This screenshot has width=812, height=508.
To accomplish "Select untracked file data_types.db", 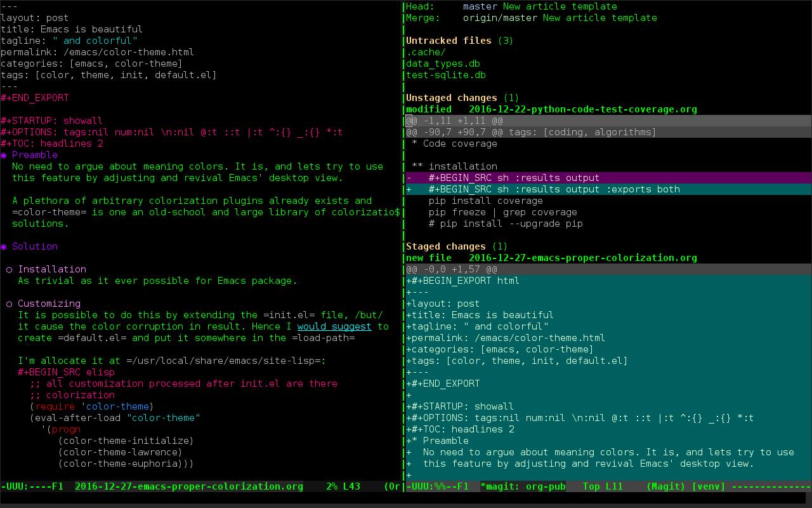I will pyautogui.click(x=443, y=63).
